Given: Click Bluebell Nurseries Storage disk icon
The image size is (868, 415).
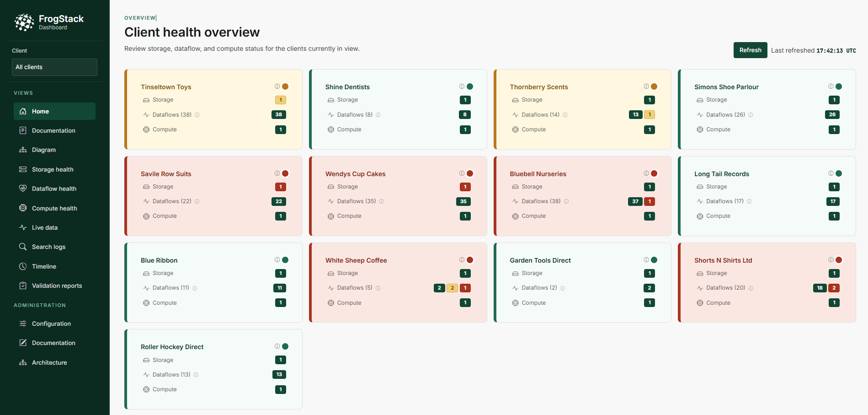Looking at the screenshot, I should (x=515, y=187).
